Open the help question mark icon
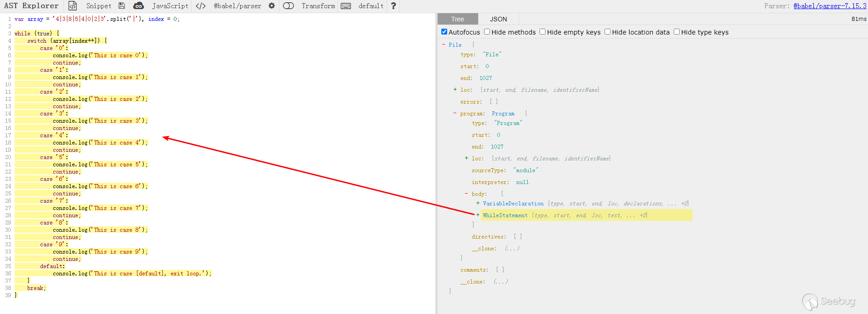868x314 pixels. click(x=394, y=6)
